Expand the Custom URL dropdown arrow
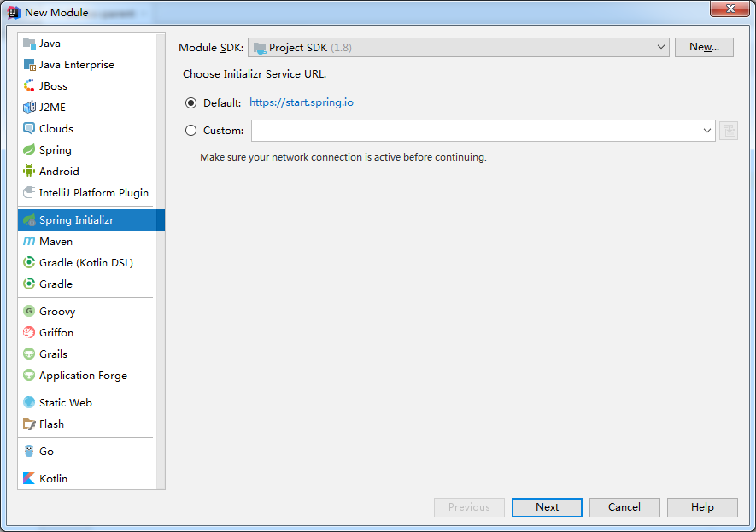 click(706, 131)
